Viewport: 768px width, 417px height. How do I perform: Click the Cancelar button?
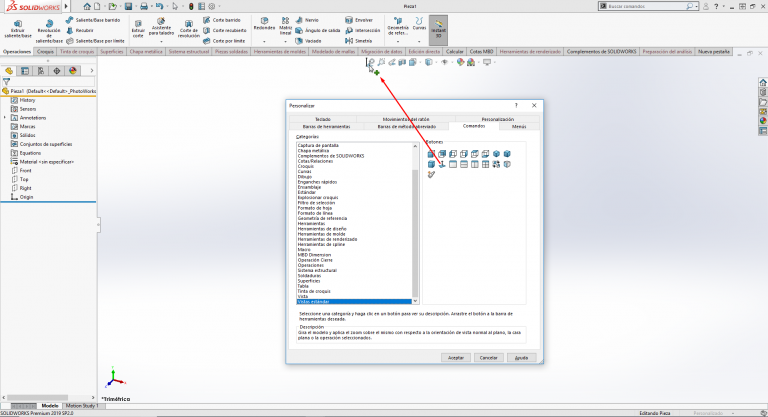pos(488,358)
